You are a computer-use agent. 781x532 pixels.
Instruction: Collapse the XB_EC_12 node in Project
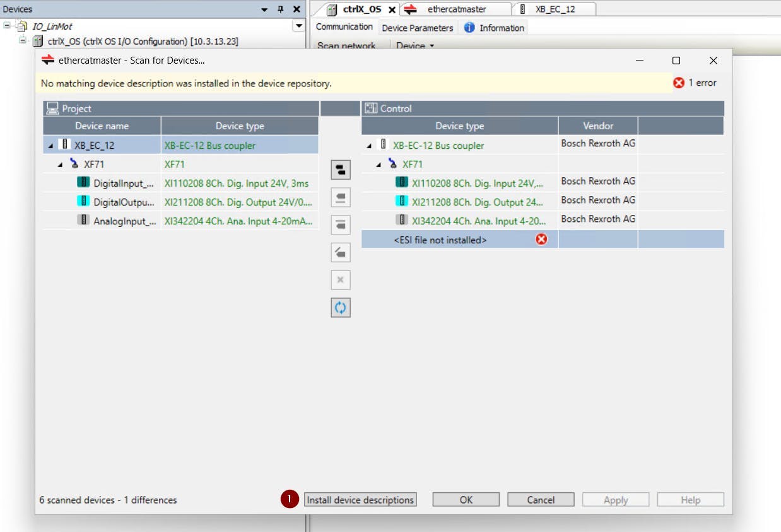pos(50,146)
